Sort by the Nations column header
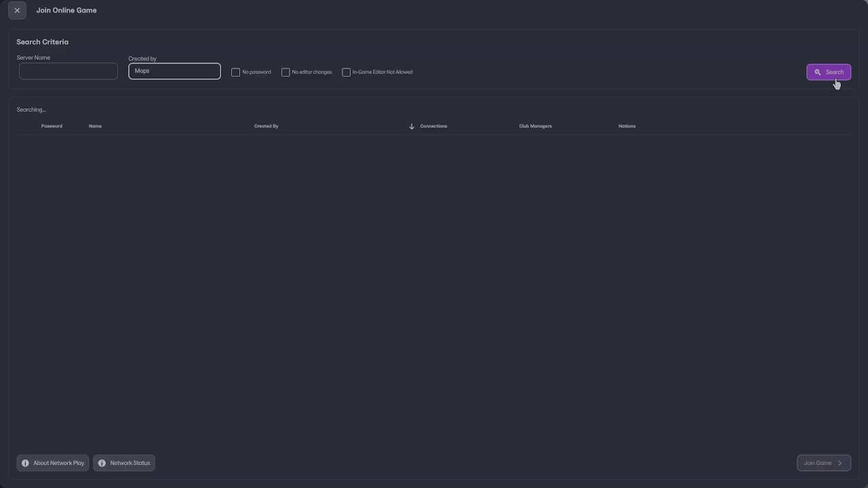 tap(627, 126)
